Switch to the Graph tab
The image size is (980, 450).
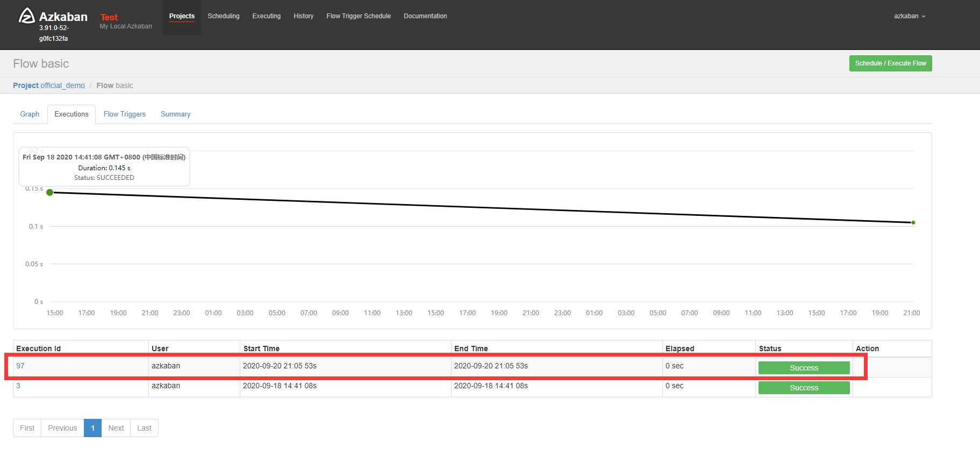[30, 114]
